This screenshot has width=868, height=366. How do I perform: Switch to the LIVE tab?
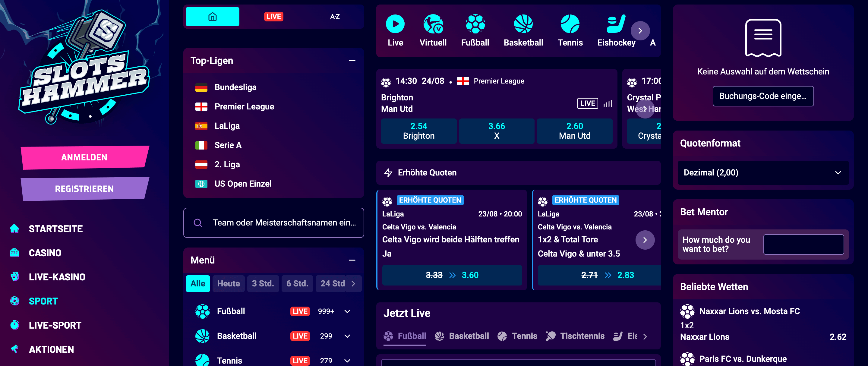point(273,17)
